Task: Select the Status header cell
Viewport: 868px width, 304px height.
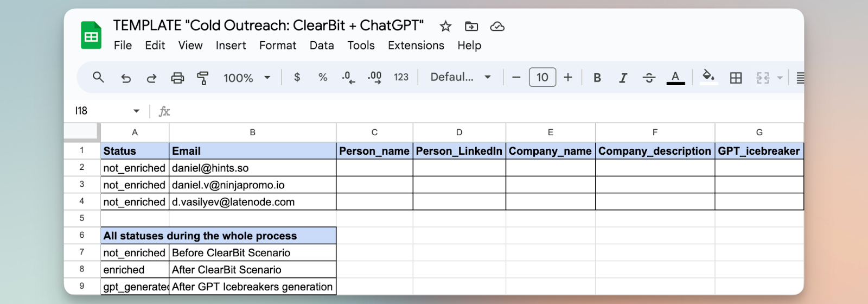Action: [135, 151]
